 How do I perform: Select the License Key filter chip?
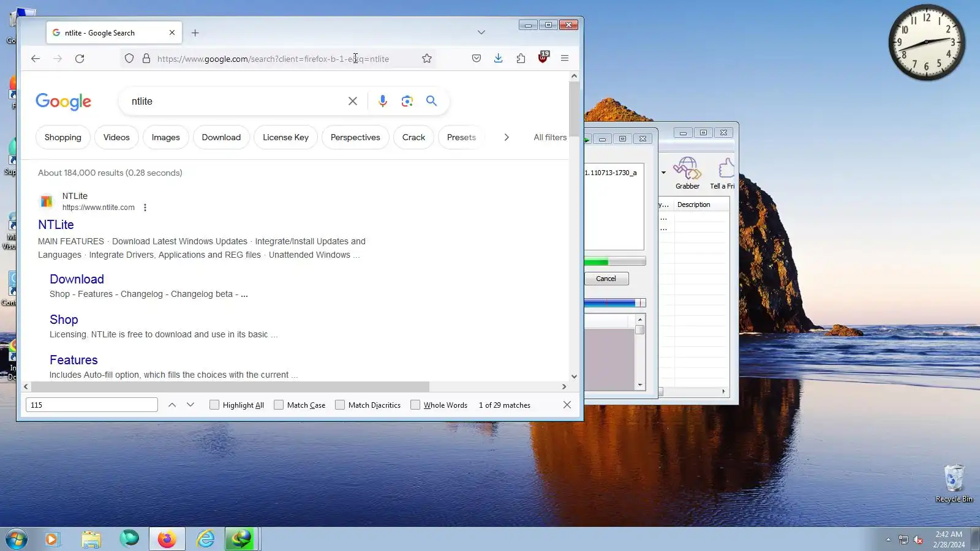[x=285, y=137]
